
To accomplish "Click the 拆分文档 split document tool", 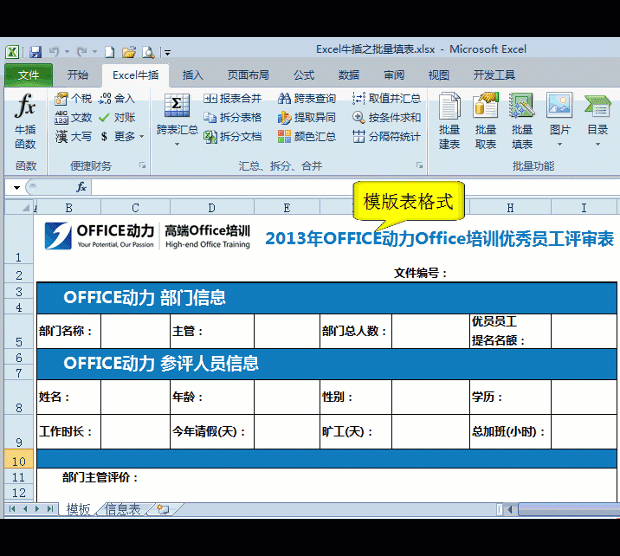I will [x=232, y=136].
